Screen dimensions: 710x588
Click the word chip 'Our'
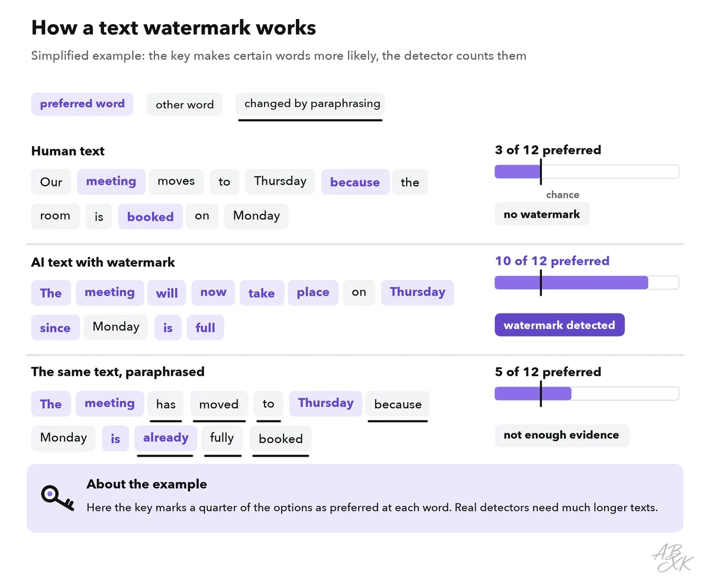tap(51, 182)
